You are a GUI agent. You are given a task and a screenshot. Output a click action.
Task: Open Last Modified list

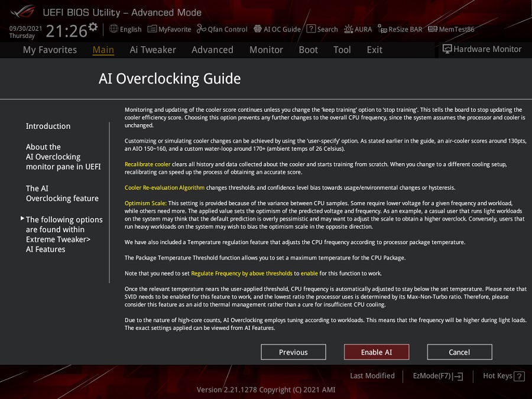pos(372,375)
